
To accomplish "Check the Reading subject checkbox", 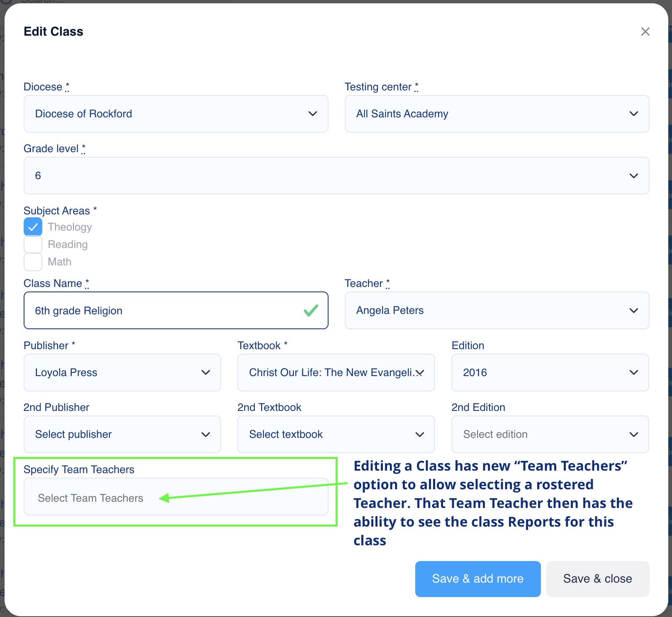I will [x=33, y=244].
